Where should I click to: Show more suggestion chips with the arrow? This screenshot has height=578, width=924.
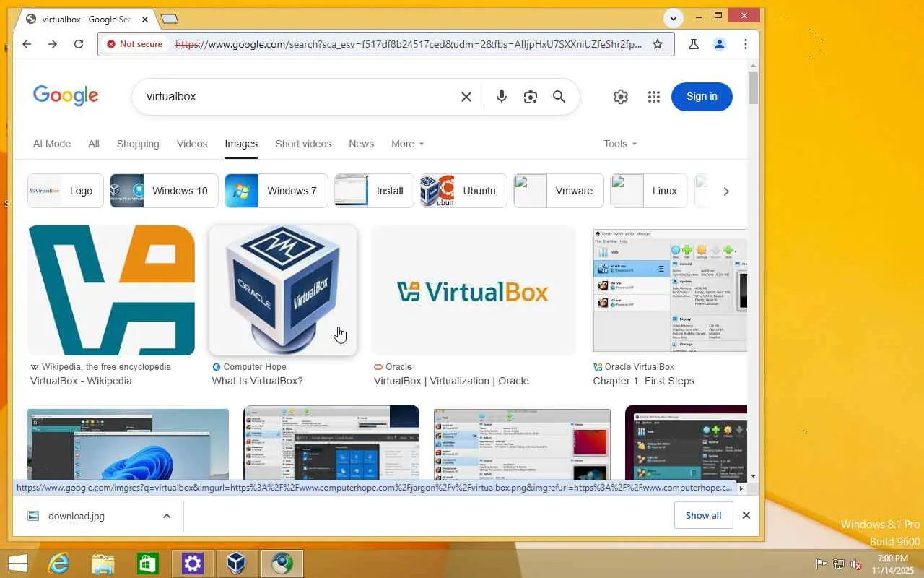tap(726, 191)
